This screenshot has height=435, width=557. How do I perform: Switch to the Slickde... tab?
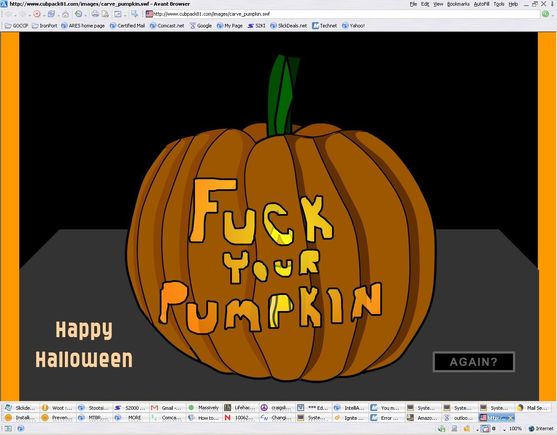pyautogui.click(x=21, y=408)
